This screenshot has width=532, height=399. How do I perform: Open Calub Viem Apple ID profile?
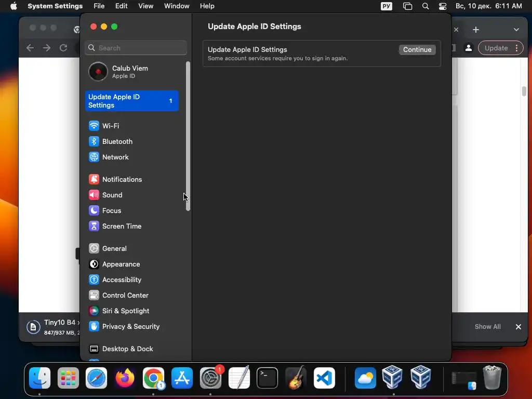(131, 72)
